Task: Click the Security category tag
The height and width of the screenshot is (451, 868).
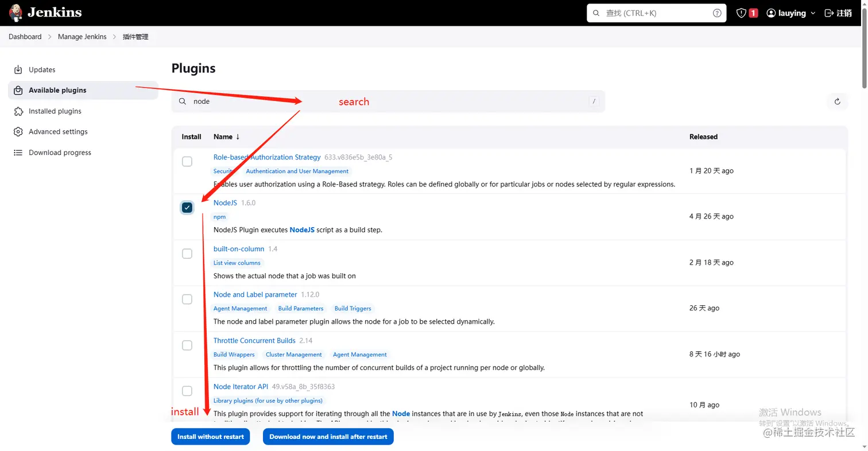Action: pos(223,171)
